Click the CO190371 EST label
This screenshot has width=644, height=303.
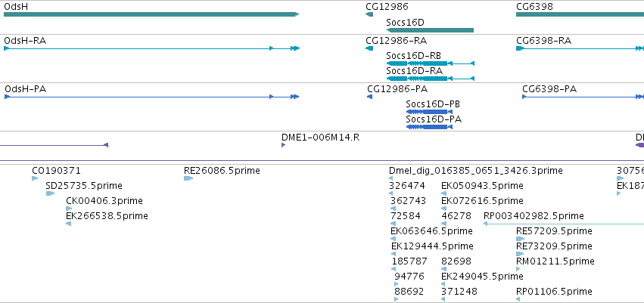pyautogui.click(x=56, y=171)
